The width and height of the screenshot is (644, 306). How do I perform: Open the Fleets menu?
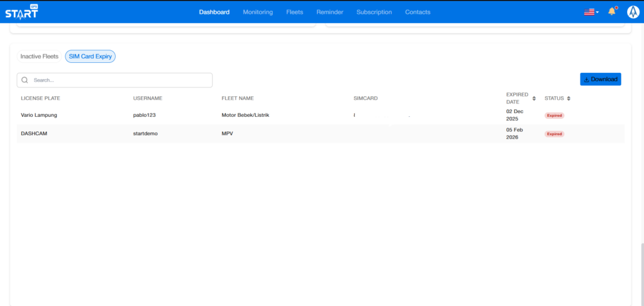(294, 12)
